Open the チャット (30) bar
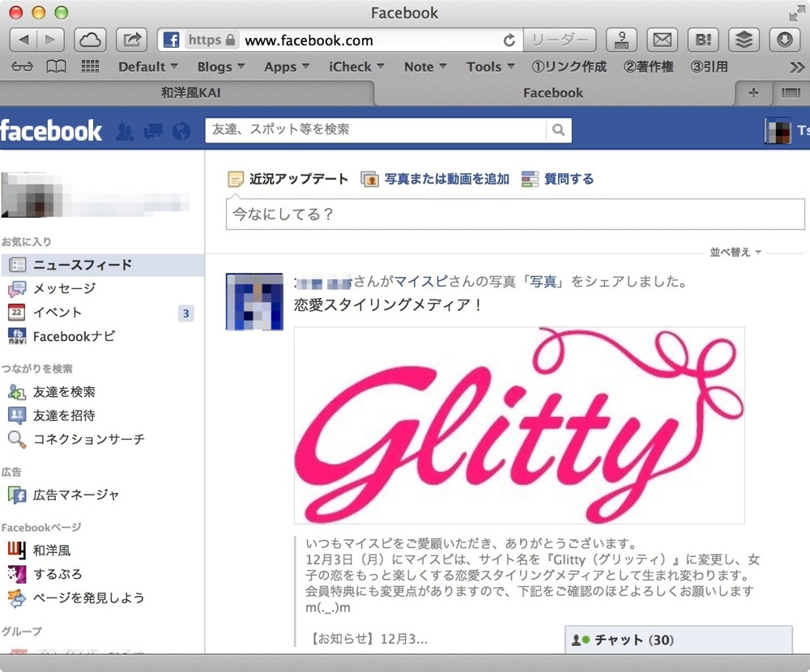 coord(678,640)
